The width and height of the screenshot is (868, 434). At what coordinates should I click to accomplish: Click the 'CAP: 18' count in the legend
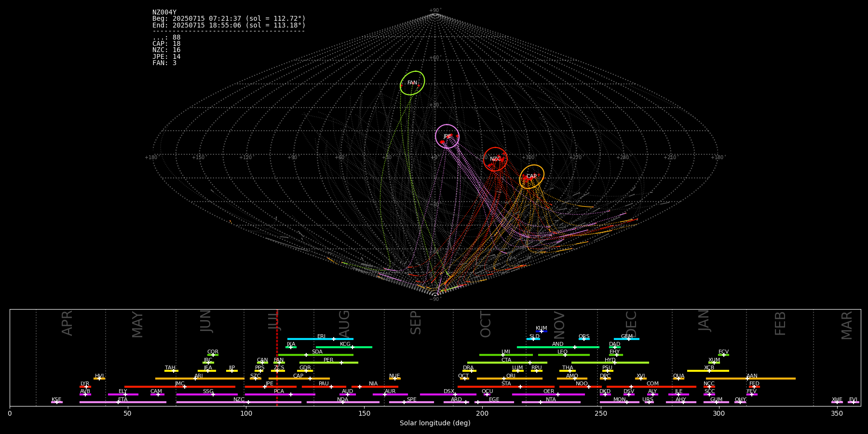(x=166, y=44)
